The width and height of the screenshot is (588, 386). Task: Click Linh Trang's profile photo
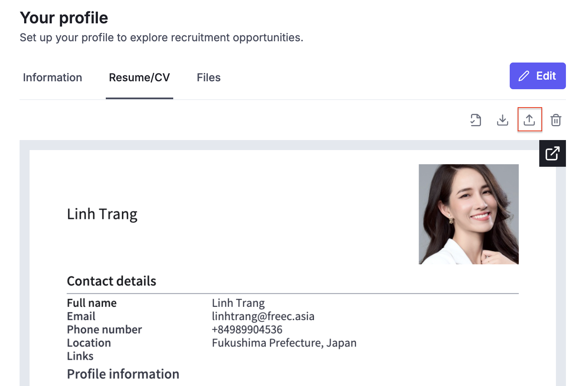point(468,214)
